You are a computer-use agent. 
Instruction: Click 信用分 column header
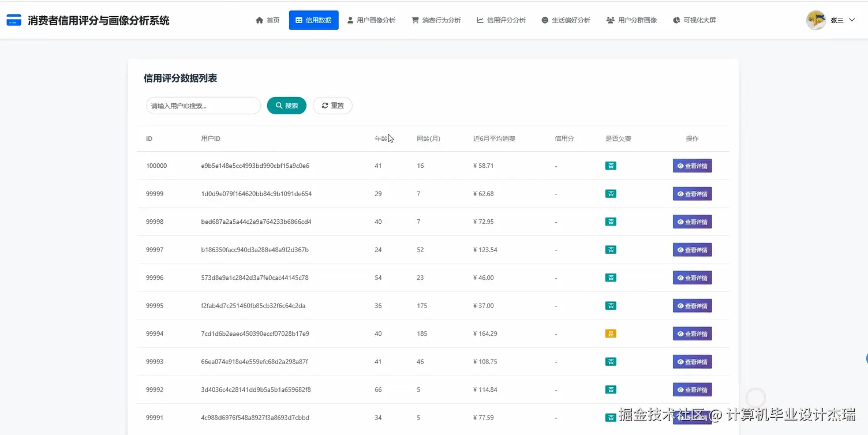[x=564, y=139]
